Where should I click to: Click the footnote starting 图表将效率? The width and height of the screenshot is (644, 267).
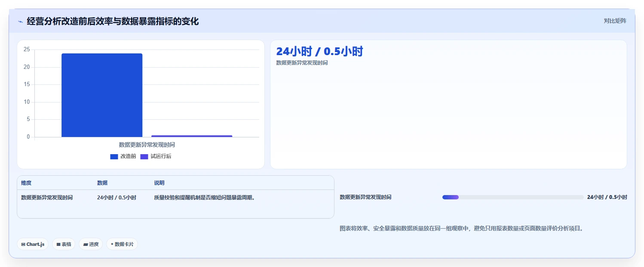point(462,229)
